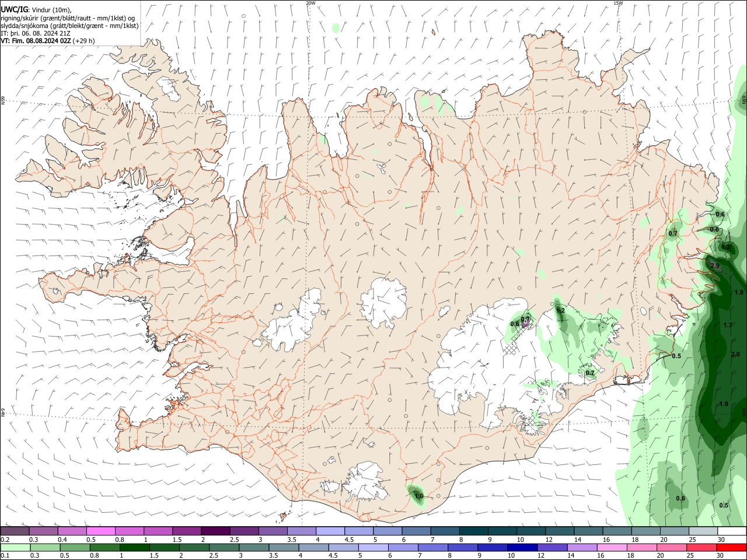
Task: Click the '20W' longitude label
Action: point(310,3)
